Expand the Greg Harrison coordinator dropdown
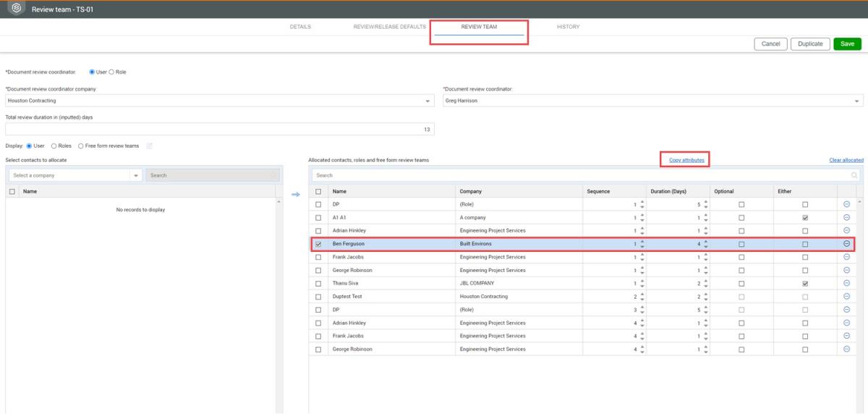This screenshot has height=414, width=868. 857,101
